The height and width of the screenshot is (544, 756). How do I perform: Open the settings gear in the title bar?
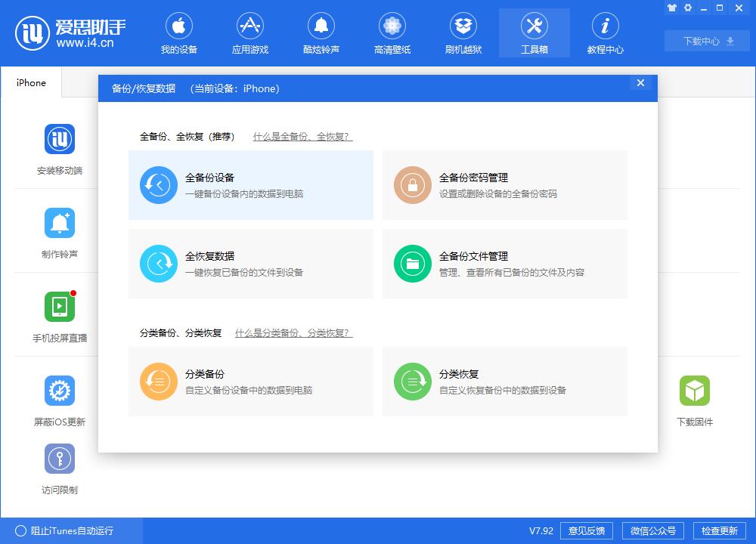686,8
